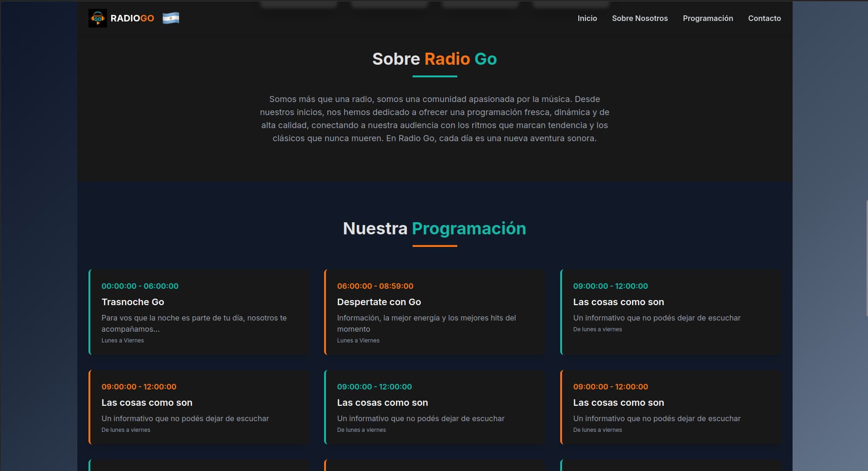The height and width of the screenshot is (471, 868).
Task: Click the Lunes a Viernes label under Trasnoche Go
Action: click(122, 340)
